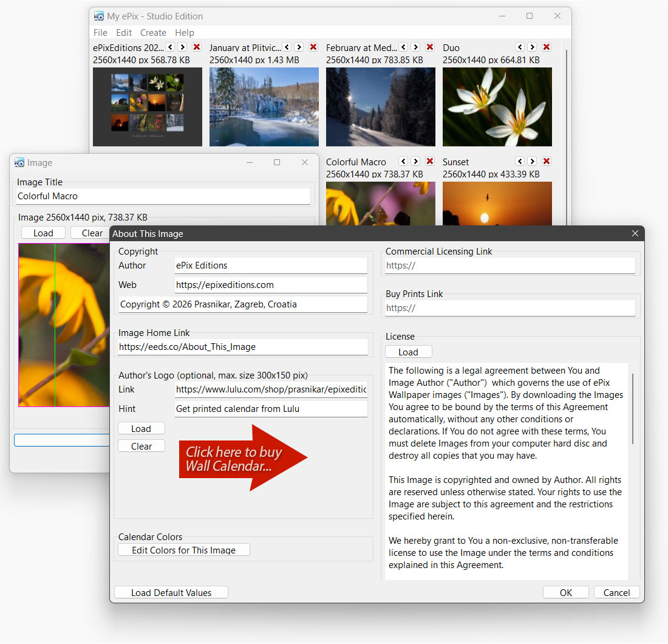Delete ePixEditions image with red X
The image size is (668, 644).
click(197, 47)
